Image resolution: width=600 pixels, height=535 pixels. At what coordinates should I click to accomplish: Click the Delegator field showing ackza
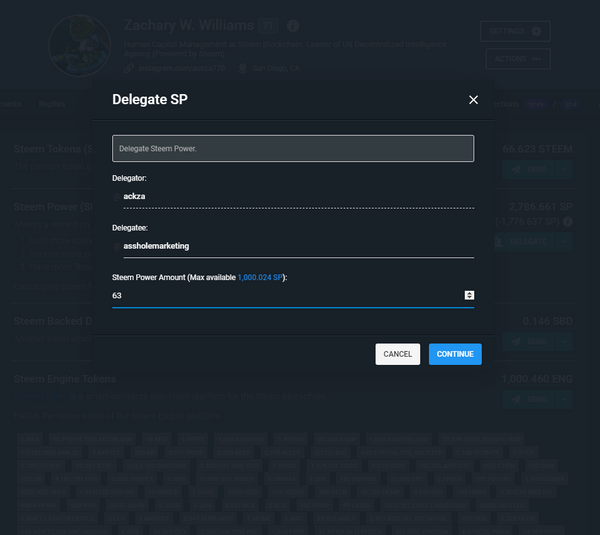(x=298, y=196)
